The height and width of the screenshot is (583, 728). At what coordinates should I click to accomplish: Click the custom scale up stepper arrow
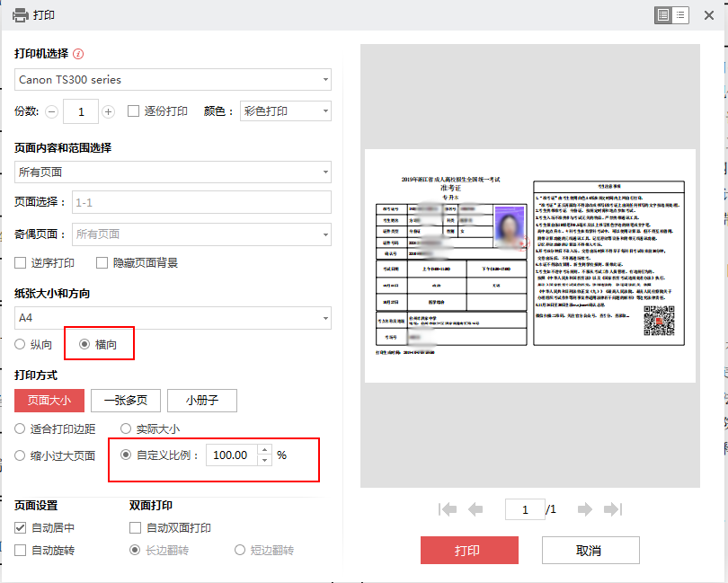pos(264,450)
